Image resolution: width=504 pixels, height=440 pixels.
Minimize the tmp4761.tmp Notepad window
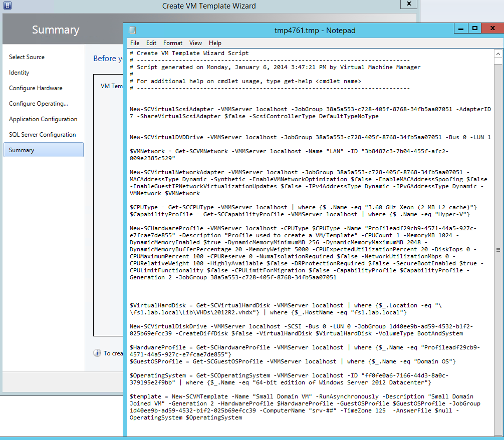460,29
